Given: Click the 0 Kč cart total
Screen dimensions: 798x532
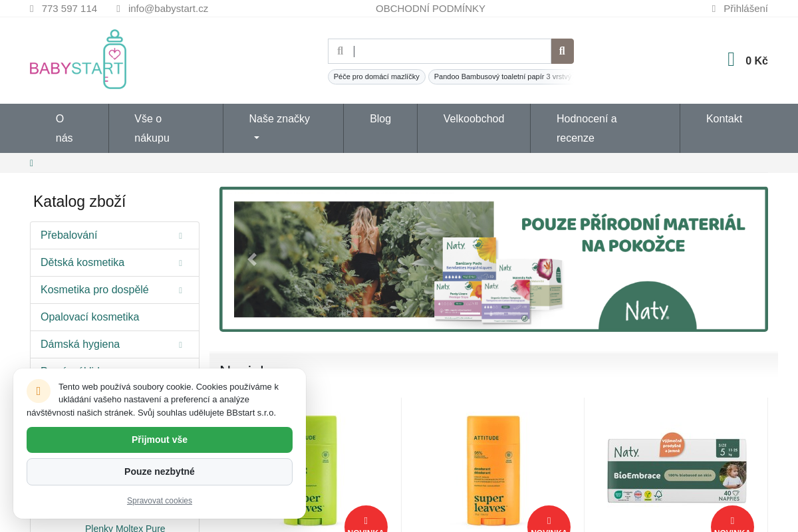Looking at the screenshot, I should pyautogui.click(x=757, y=61).
